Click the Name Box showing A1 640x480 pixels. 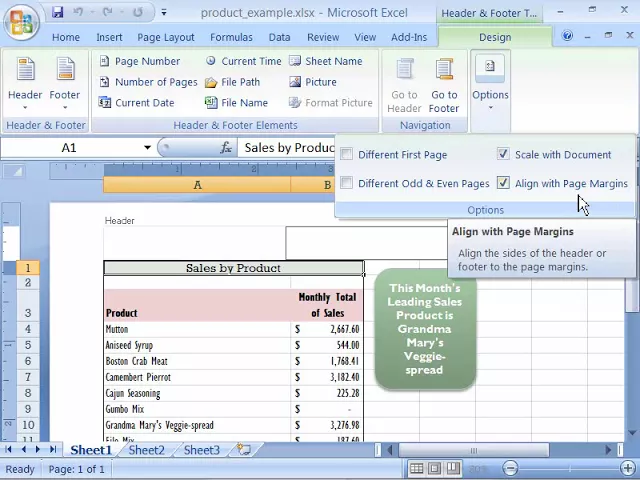69,147
